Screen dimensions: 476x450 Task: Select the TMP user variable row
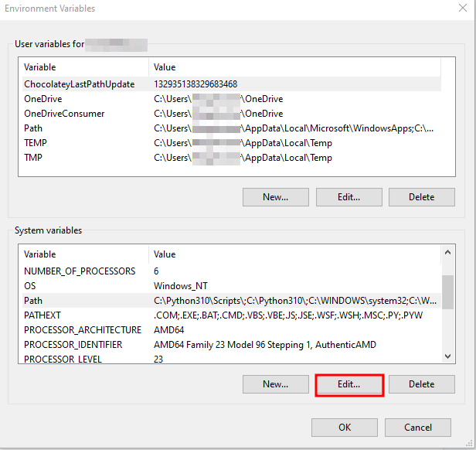click(x=34, y=158)
